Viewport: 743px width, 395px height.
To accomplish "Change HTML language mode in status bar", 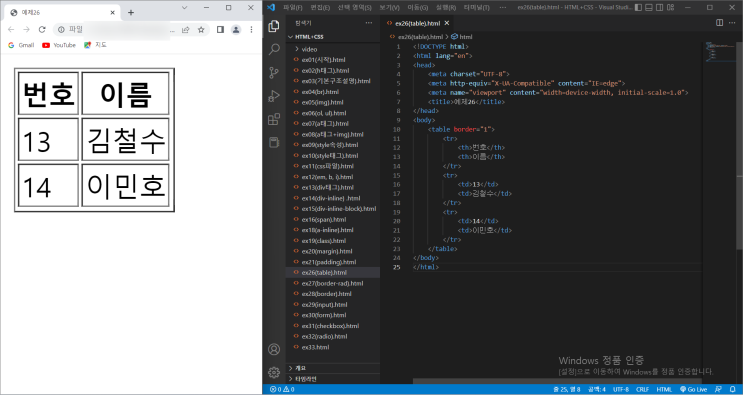I will pyautogui.click(x=664, y=389).
